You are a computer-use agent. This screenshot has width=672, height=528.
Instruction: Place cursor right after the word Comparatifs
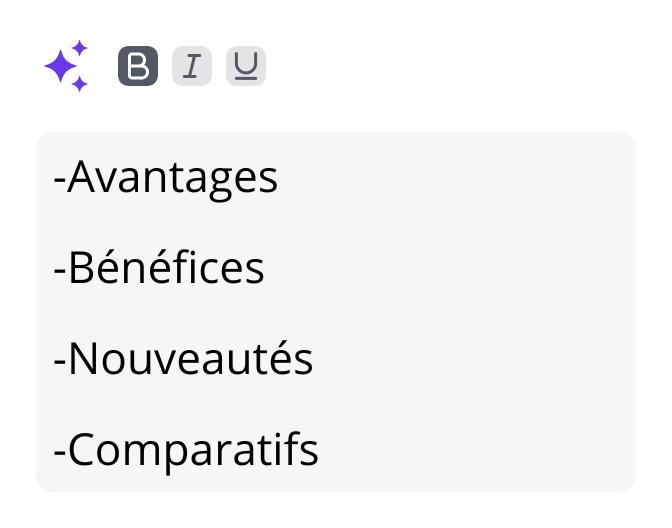[321, 450]
